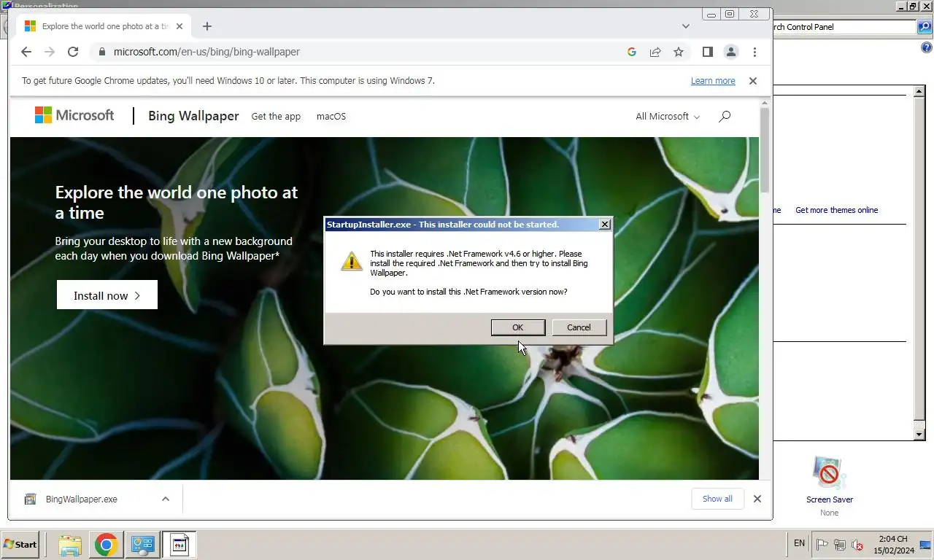Viewport: 934px width, 560px height.
Task: Click the EN language indicator
Action: tap(799, 543)
